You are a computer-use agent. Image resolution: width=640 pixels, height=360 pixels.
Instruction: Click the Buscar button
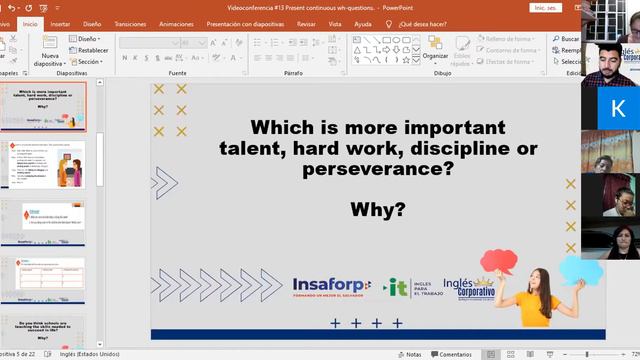(x=567, y=39)
